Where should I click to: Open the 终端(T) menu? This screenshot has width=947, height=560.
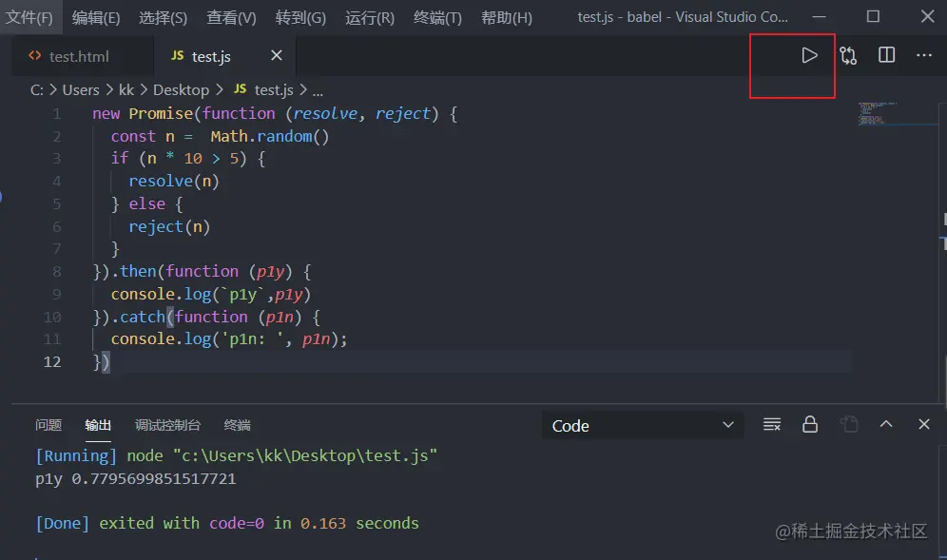pos(437,17)
